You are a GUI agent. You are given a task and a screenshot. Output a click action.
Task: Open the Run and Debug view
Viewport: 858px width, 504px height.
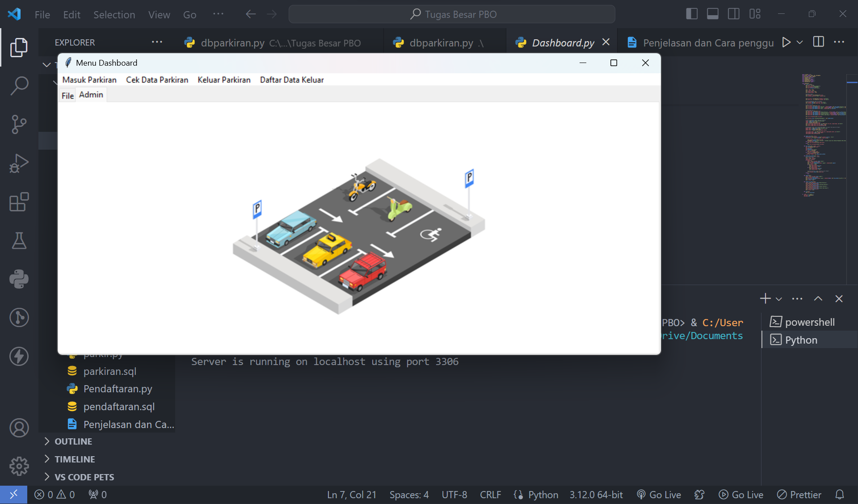pyautogui.click(x=19, y=163)
